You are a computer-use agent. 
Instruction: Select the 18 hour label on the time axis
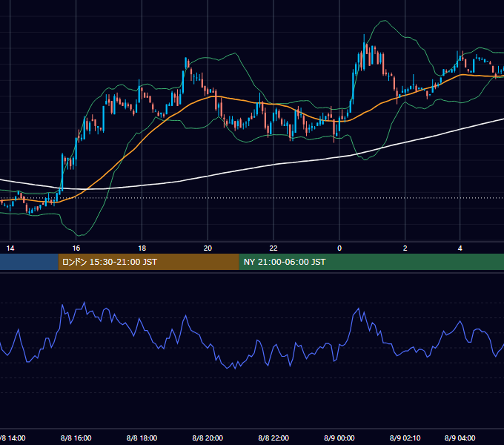click(142, 248)
